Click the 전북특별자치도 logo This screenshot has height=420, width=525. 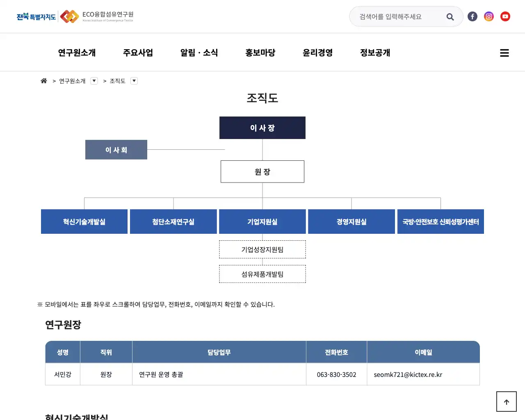point(36,16)
